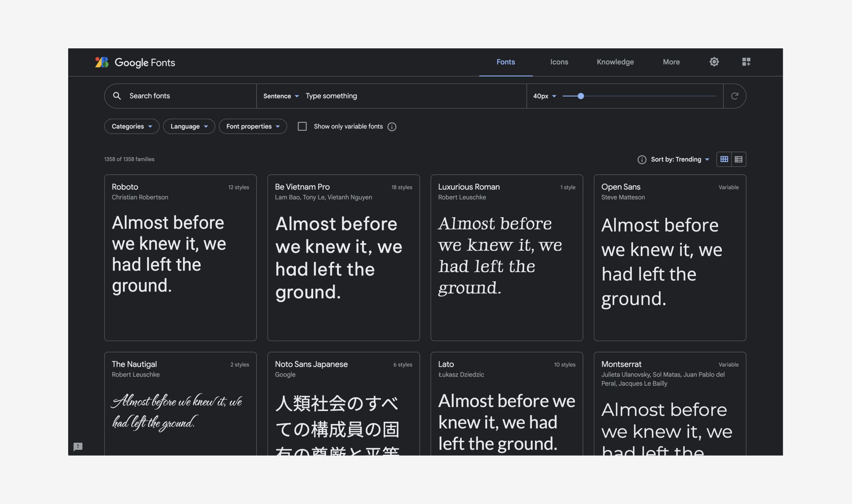Click the 2 styles label on The Nautigal
The height and width of the screenshot is (504, 852).
click(x=240, y=365)
